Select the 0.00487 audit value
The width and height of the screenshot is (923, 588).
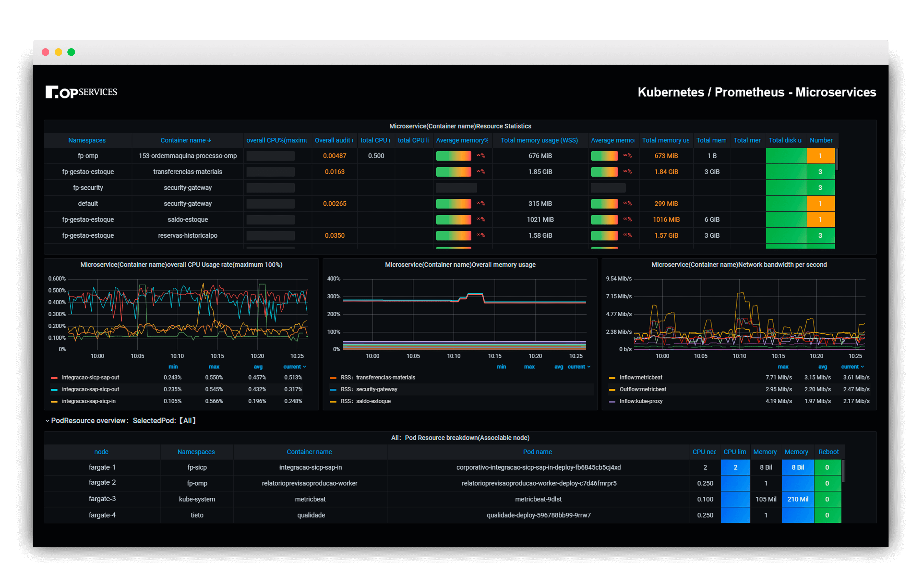point(334,156)
